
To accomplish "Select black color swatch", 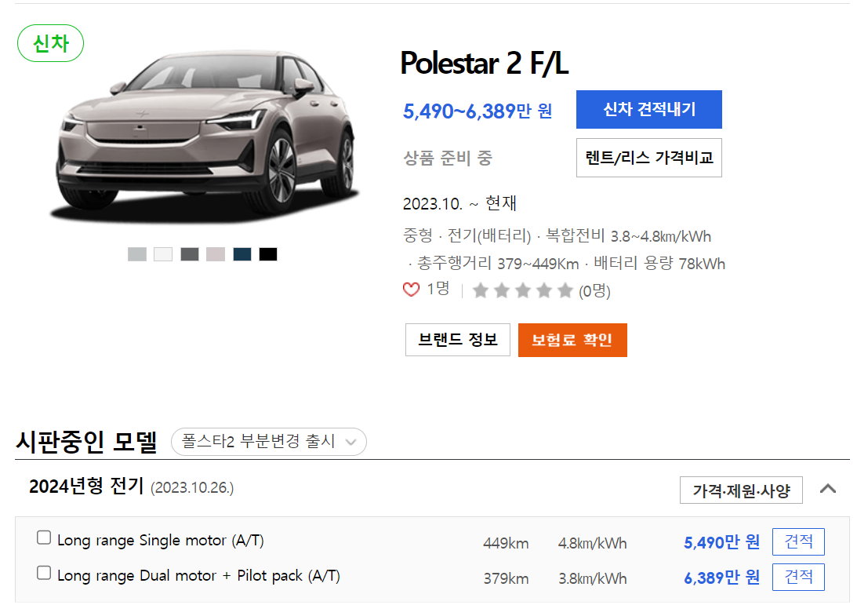I will coord(268,254).
